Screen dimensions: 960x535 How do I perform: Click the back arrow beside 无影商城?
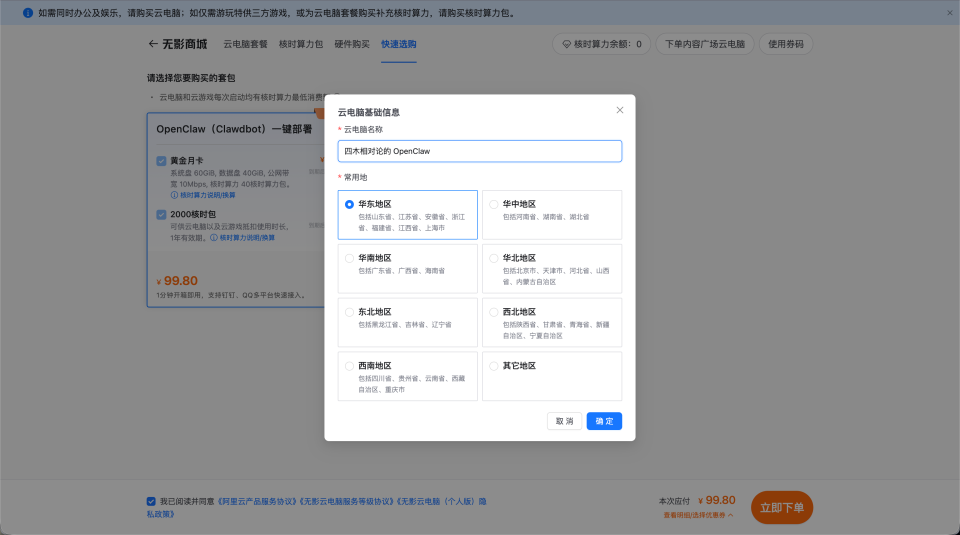(x=152, y=44)
